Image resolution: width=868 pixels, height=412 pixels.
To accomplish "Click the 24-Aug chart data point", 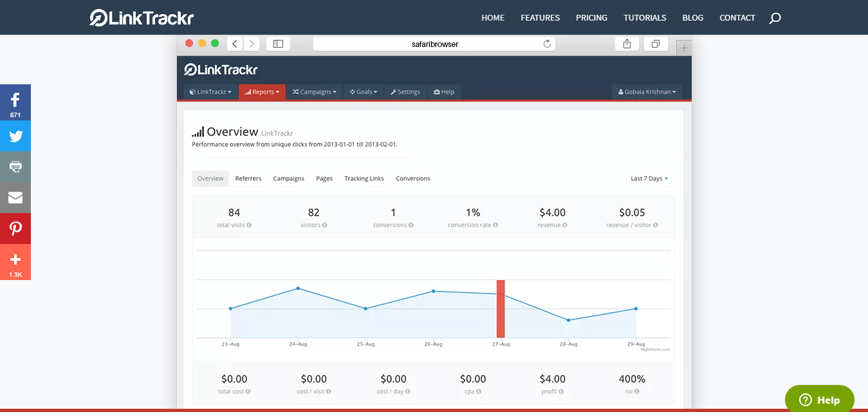I will [298, 288].
